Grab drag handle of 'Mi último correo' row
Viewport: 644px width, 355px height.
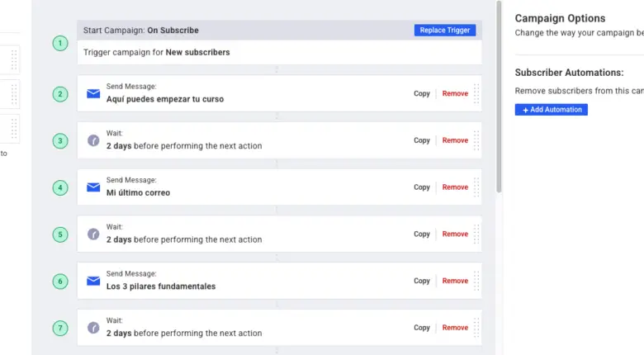[x=476, y=187]
